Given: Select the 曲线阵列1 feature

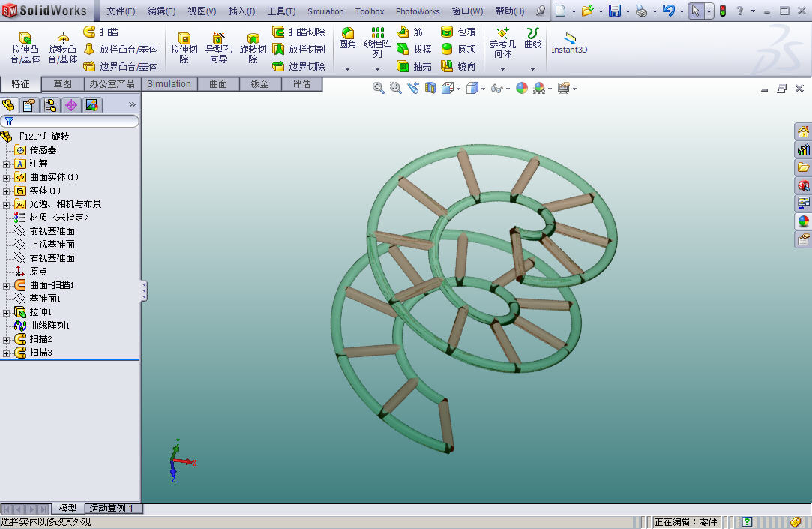Looking at the screenshot, I should pyautogui.click(x=43, y=326).
